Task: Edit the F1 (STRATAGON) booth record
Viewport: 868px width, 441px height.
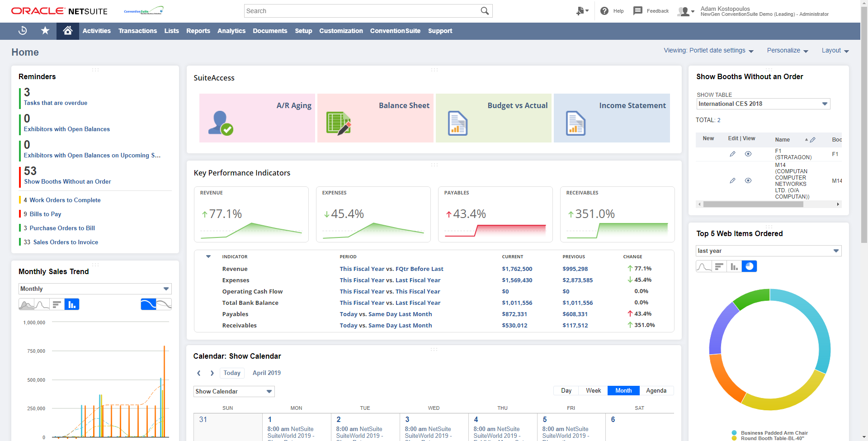Action: (x=732, y=154)
